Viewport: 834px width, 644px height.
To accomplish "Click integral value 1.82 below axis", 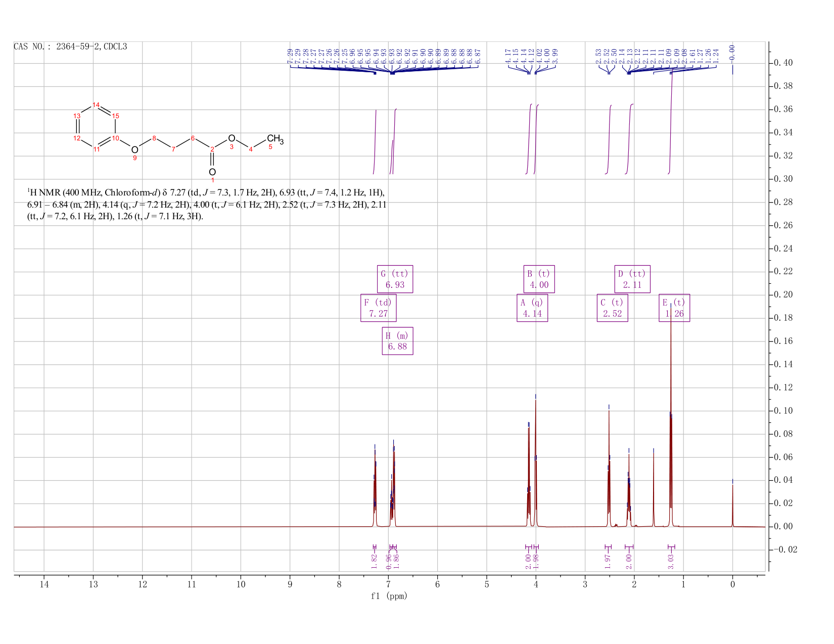I will (374, 561).
